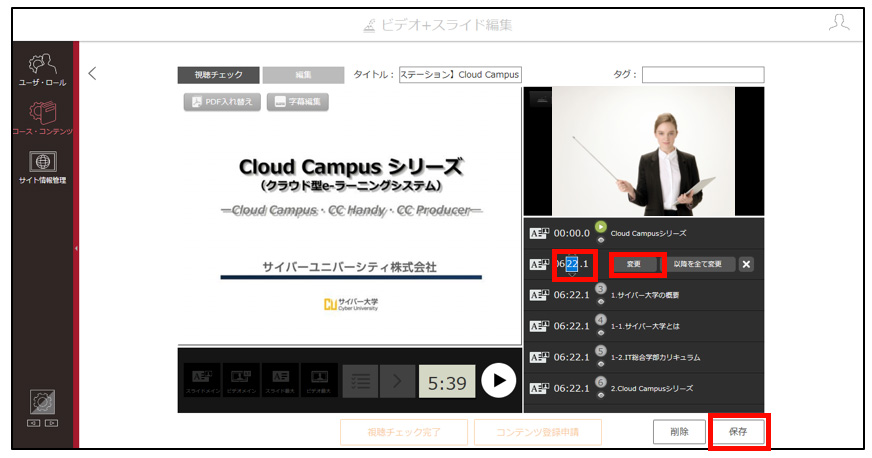Switch to the 視聴チェック tab
This screenshot has width=872, height=458.
[x=219, y=74]
